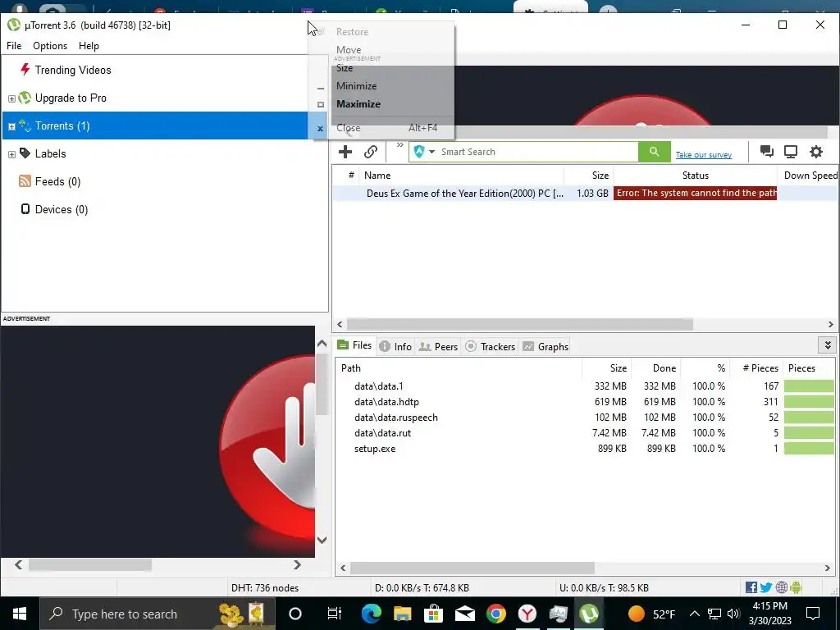
Task: Switch to the Trackers tab
Action: coord(491,347)
